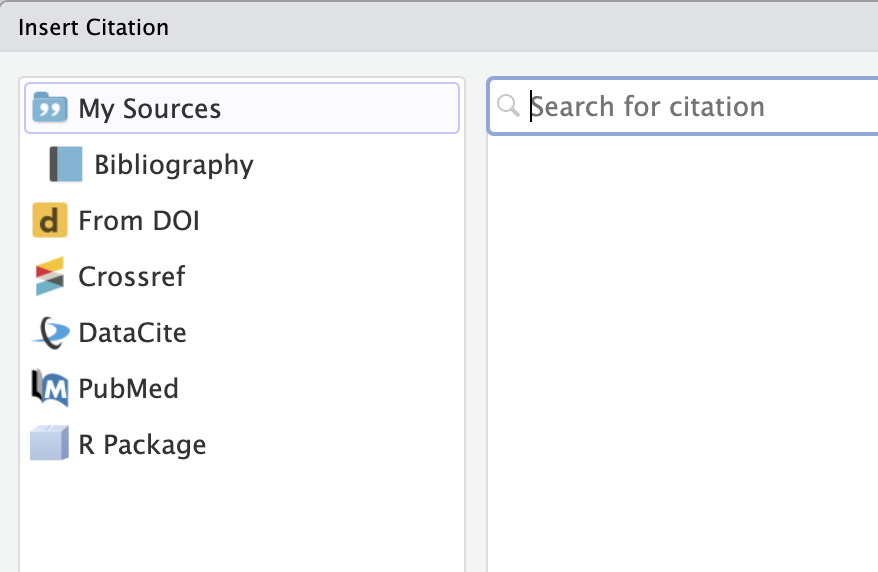This screenshot has width=878, height=572.
Task: Click the Bibliography book icon
Action: point(66,164)
